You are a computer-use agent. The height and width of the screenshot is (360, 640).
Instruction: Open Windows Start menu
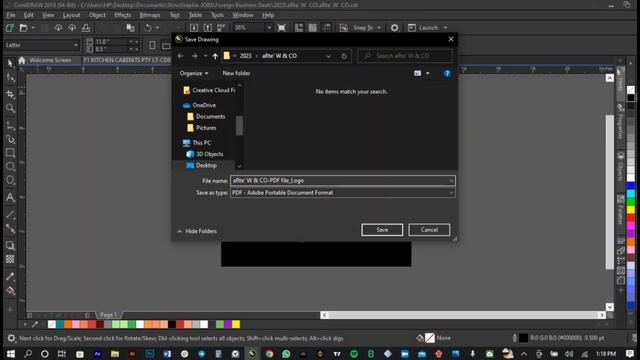pos(11,353)
